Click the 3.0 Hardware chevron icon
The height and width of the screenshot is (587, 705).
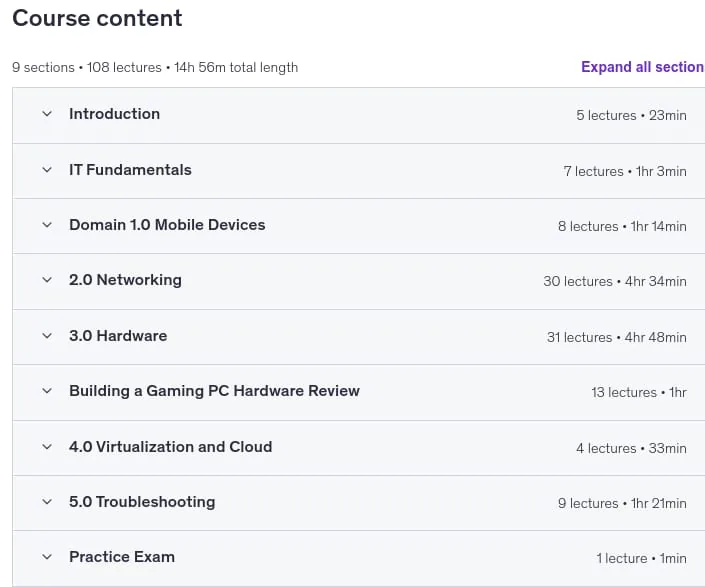coord(47,336)
